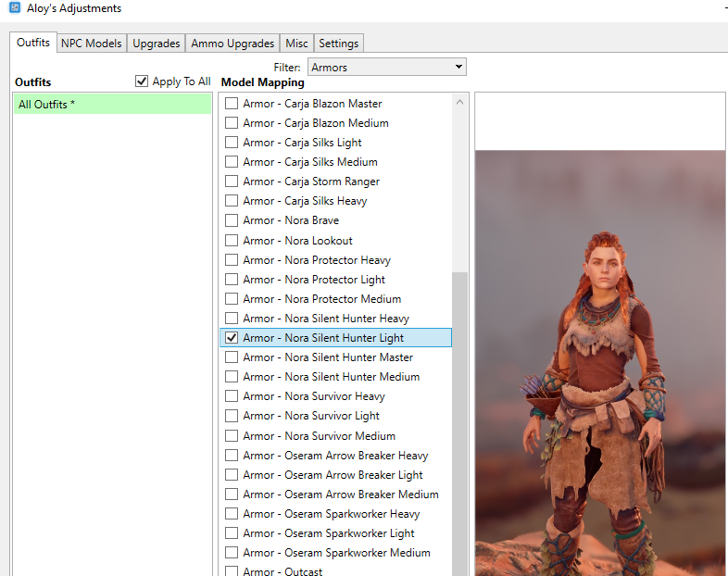Switch to Ammo Upgrades tab
The image size is (728, 576).
tap(232, 44)
